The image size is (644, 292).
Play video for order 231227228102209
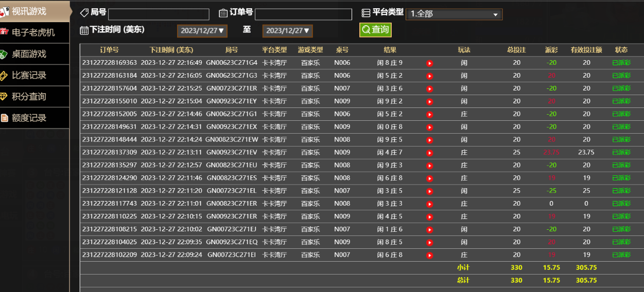(x=429, y=255)
